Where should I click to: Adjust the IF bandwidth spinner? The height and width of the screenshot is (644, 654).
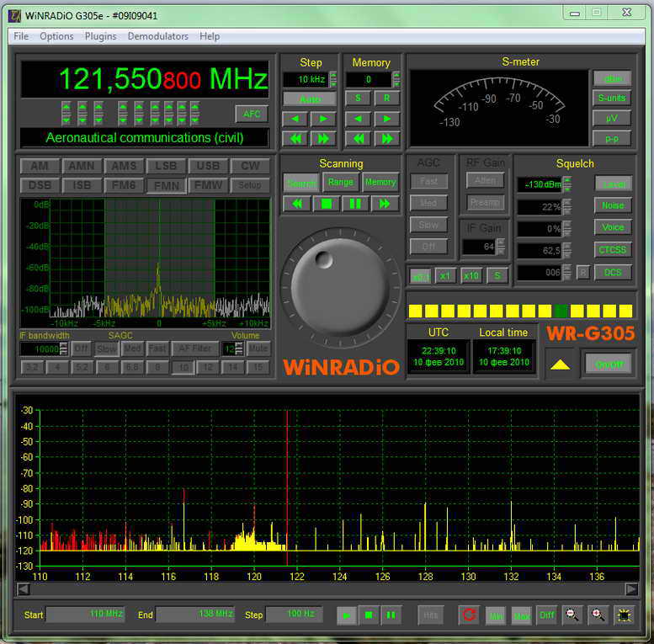[x=64, y=349]
